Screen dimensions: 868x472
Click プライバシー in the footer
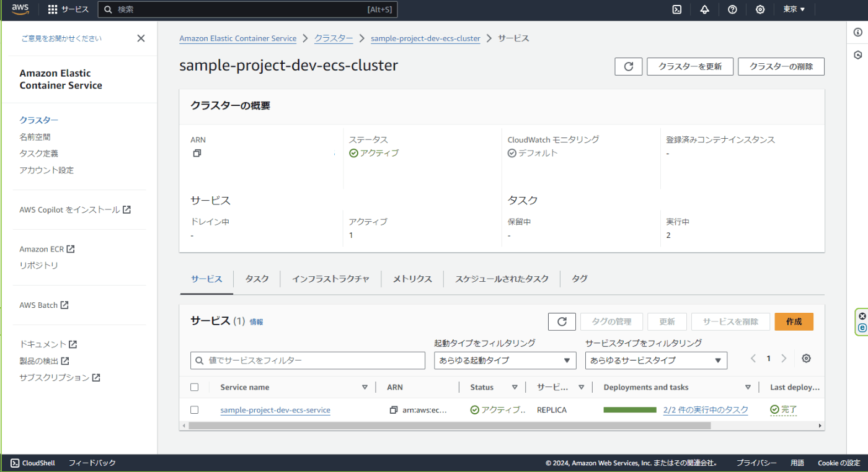click(x=756, y=463)
